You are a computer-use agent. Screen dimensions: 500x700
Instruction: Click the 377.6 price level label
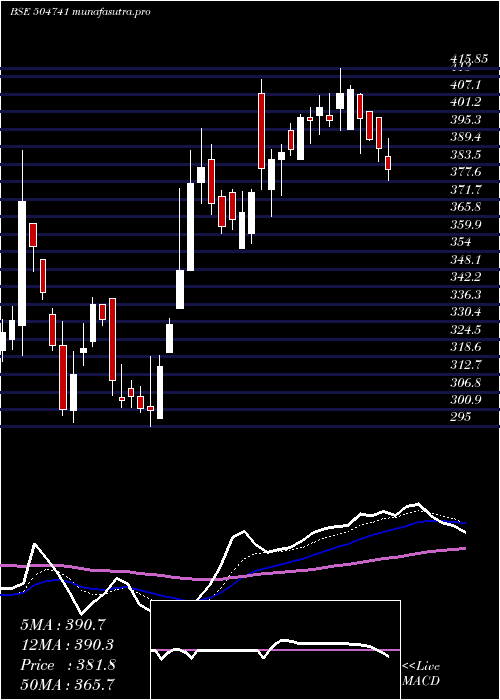click(x=465, y=172)
